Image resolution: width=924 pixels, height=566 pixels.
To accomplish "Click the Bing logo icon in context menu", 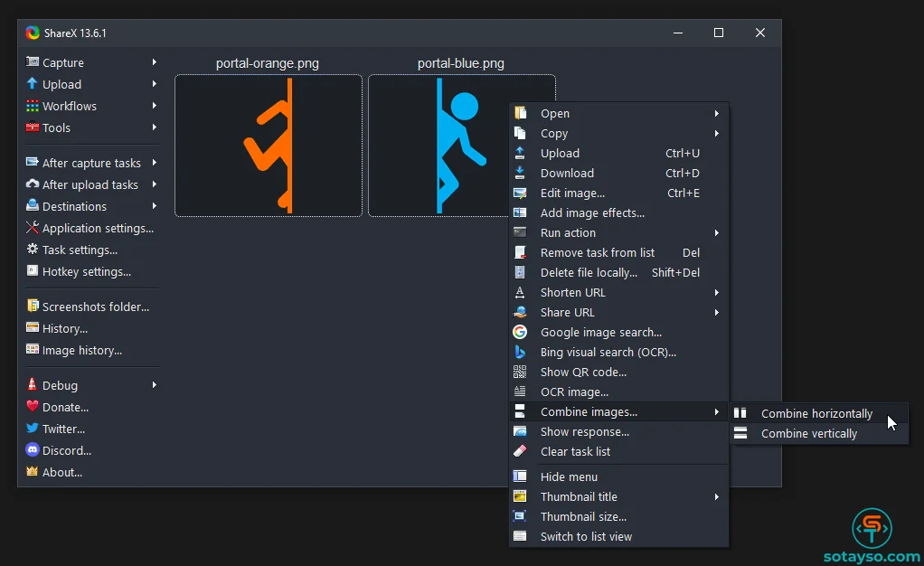I will (520, 352).
